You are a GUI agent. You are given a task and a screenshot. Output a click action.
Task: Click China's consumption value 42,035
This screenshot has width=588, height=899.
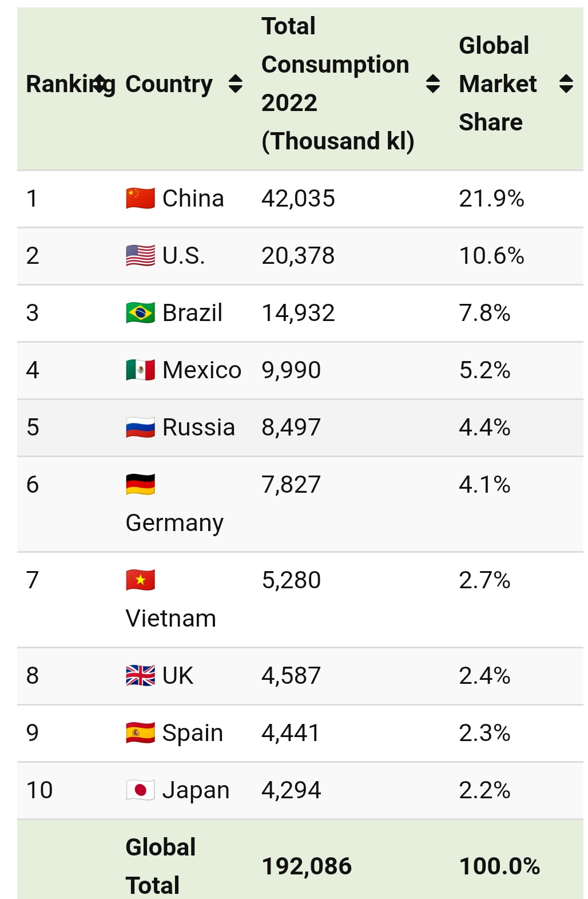tap(298, 199)
